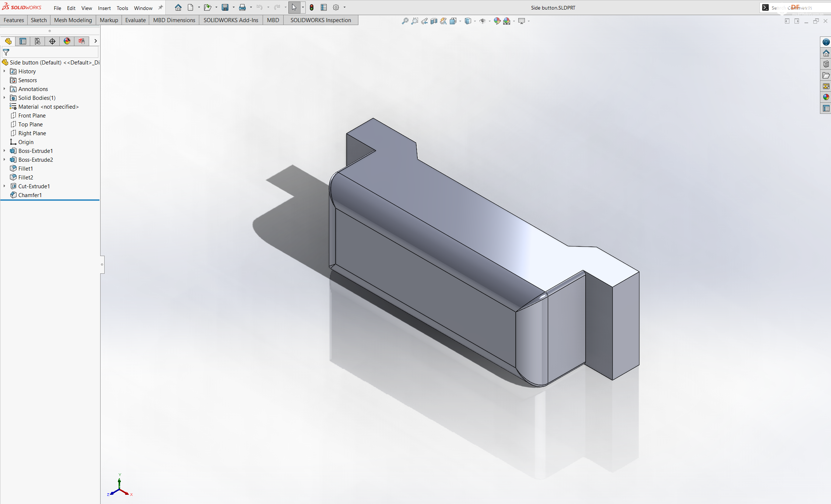
Task: Open File Properties list icon in top toolbar
Action: tap(324, 7)
